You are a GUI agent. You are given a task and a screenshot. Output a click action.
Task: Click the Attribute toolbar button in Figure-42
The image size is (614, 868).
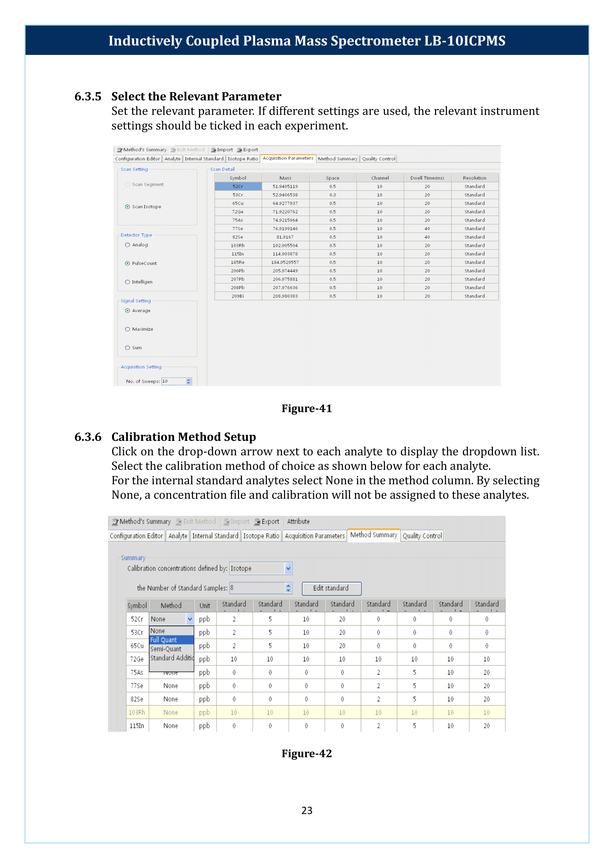tap(298, 522)
